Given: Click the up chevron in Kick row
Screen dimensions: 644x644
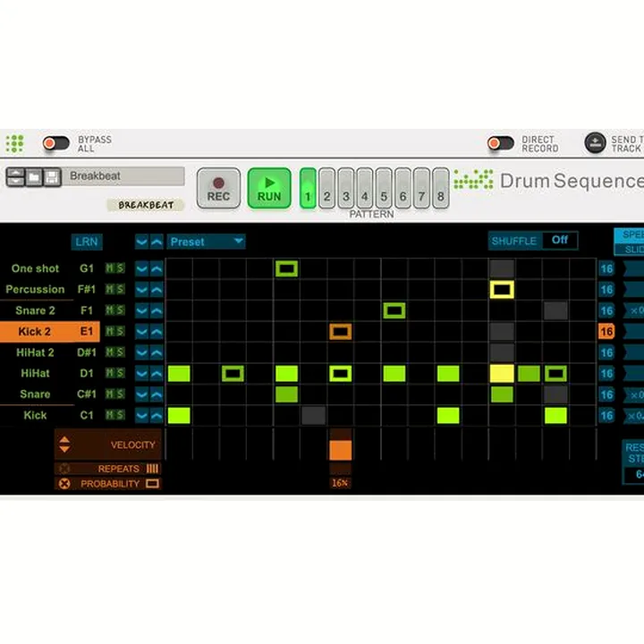Looking at the screenshot, I should [157, 416].
